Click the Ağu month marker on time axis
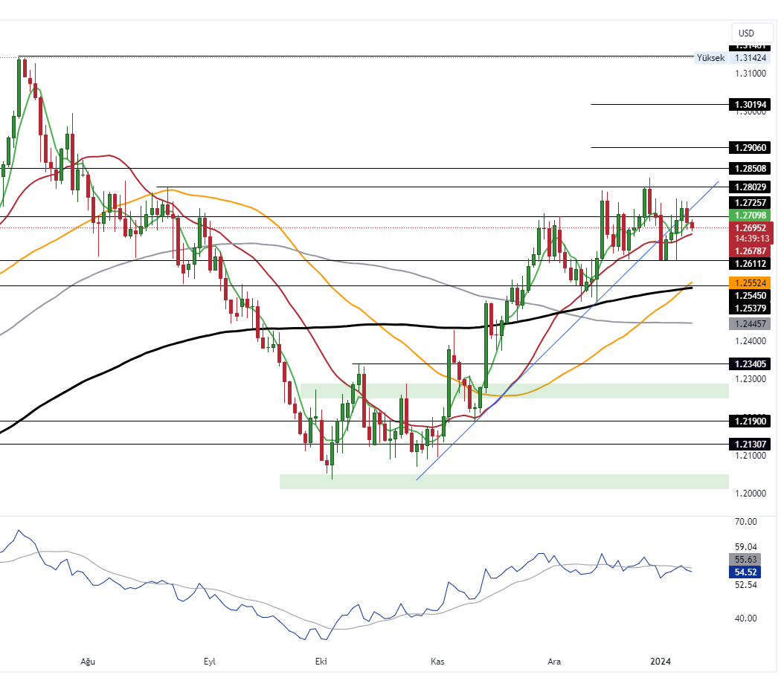This screenshot has height=698, width=784. (x=88, y=662)
